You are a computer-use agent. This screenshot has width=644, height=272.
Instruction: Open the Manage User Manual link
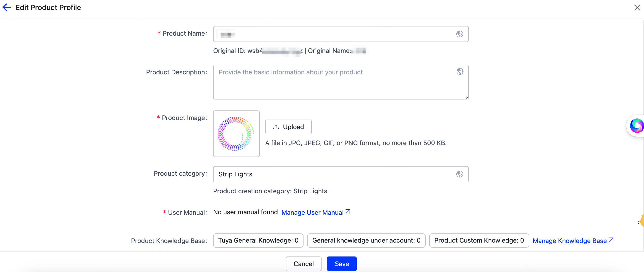[x=312, y=212]
